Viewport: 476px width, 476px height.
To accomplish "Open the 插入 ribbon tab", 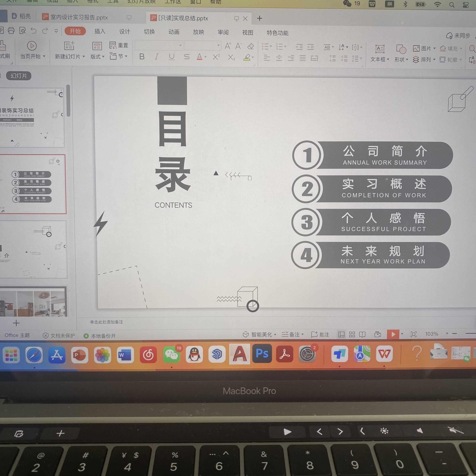I will [100, 32].
